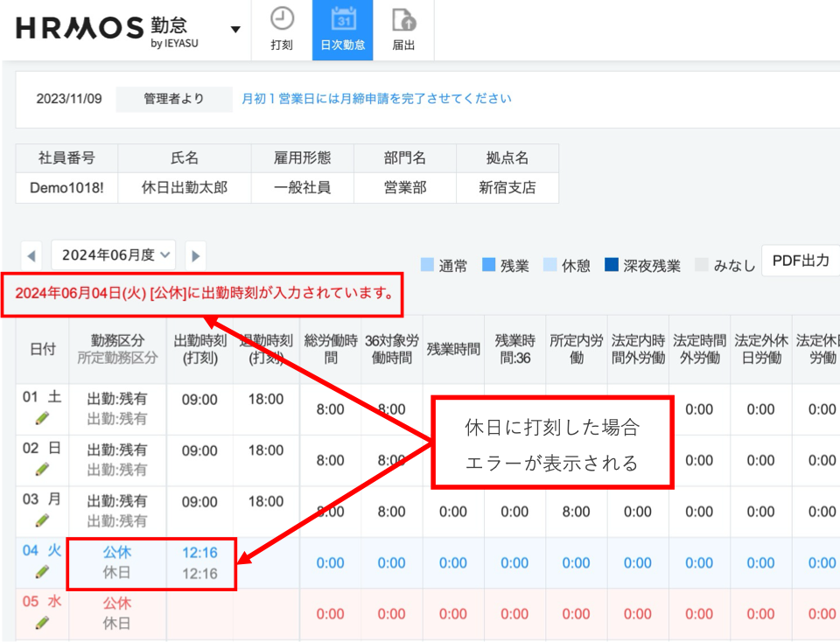Edit day 05 水 with pencil icon
The height and width of the screenshot is (642, 840).
pos(42,623)
